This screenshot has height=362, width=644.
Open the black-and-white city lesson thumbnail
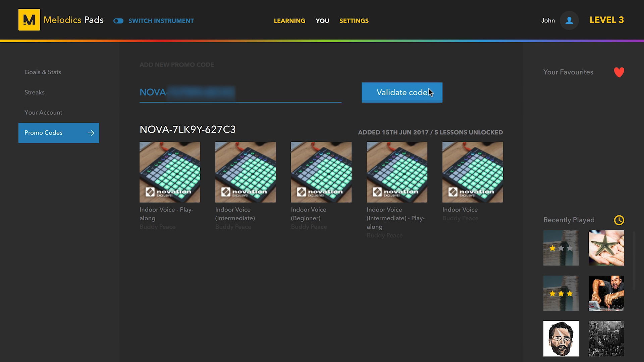tap(606, 339)
